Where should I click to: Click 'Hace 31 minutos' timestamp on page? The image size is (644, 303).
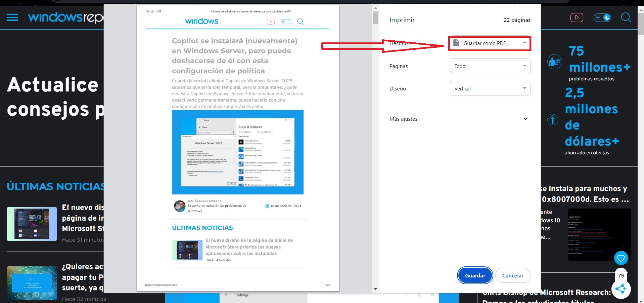(83, 240)
